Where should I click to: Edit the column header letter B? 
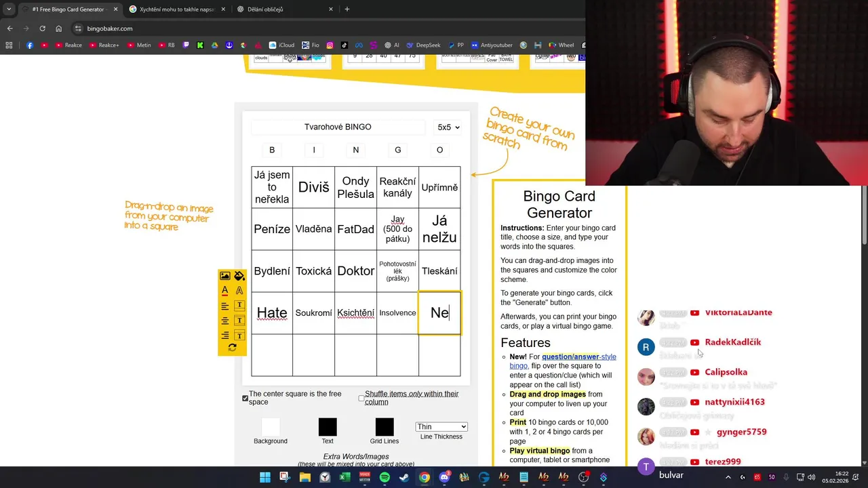272,150
